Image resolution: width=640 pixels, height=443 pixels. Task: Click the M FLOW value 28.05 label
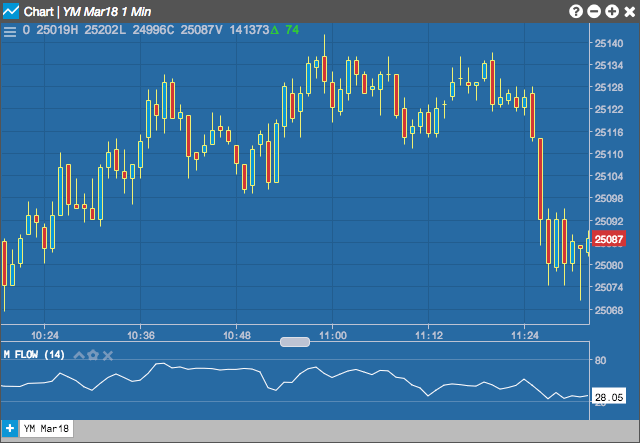point(609,397)
